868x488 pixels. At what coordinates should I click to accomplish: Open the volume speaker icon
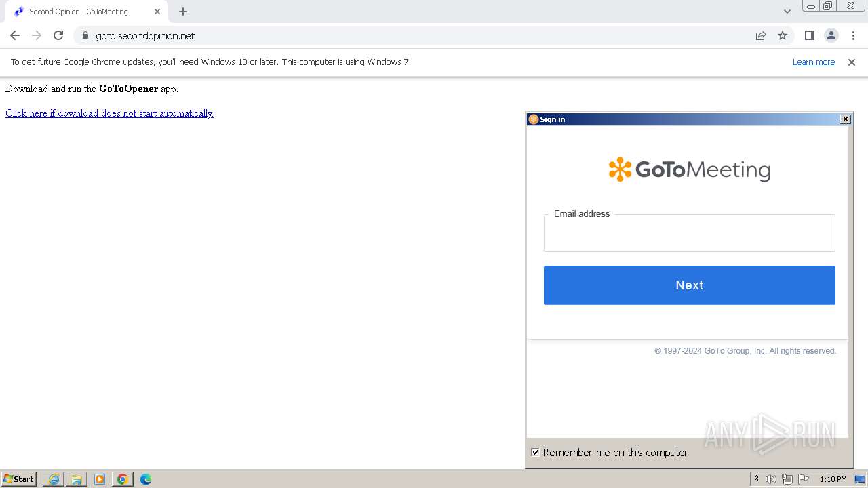(x=771, y=479)
